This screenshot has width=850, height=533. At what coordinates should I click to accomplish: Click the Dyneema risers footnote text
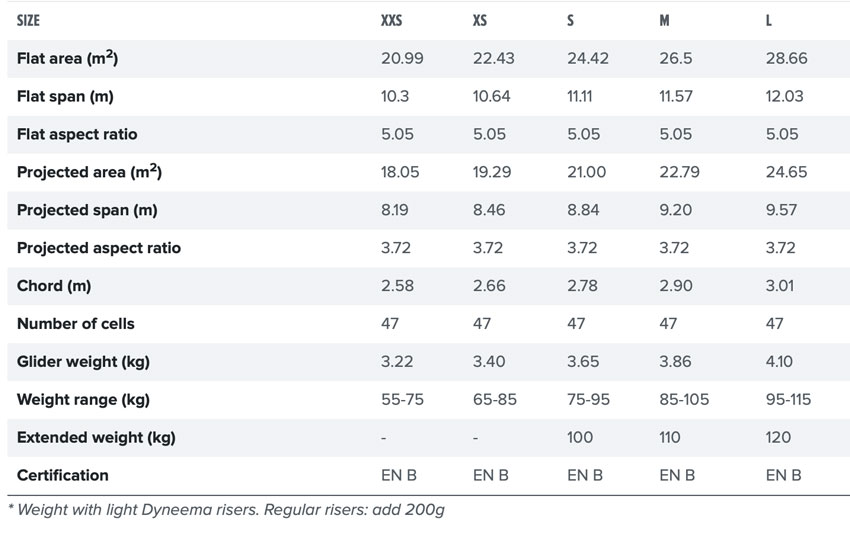pos(226,510)
